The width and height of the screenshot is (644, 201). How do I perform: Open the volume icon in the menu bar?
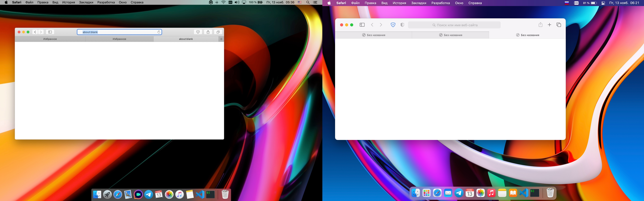tap(237, 2)
